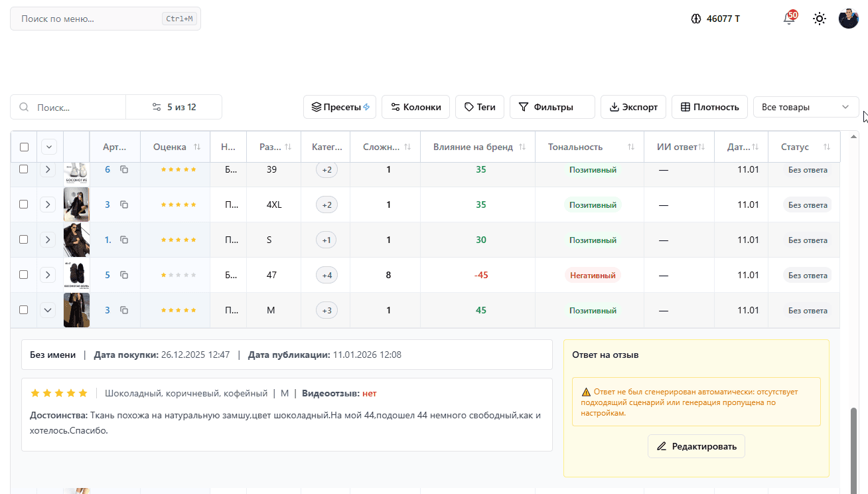Check the row with Негативный tonality
868x494 pixels.
[x=24, y=275]
